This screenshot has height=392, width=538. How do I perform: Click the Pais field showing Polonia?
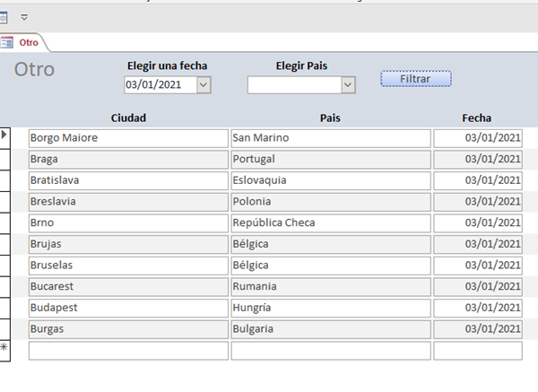pyautogui.click(x=330, y=202)
